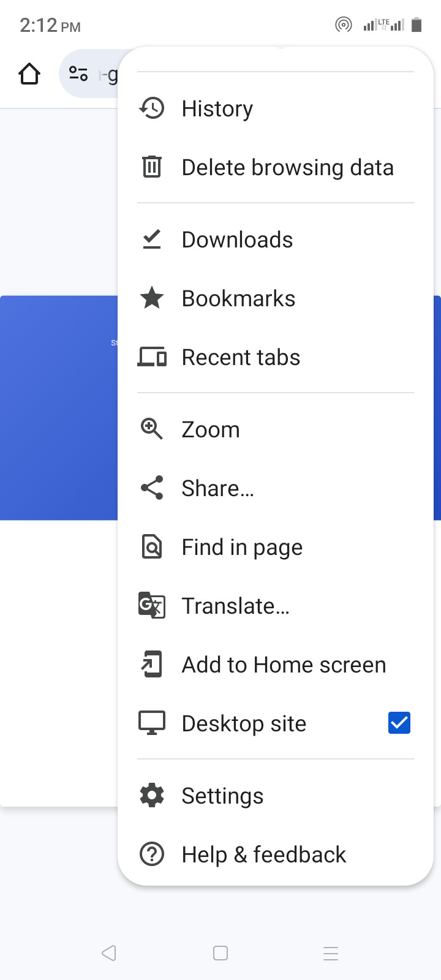
Task: Tap the Android home square button
Action: click(x=221, y=953)
